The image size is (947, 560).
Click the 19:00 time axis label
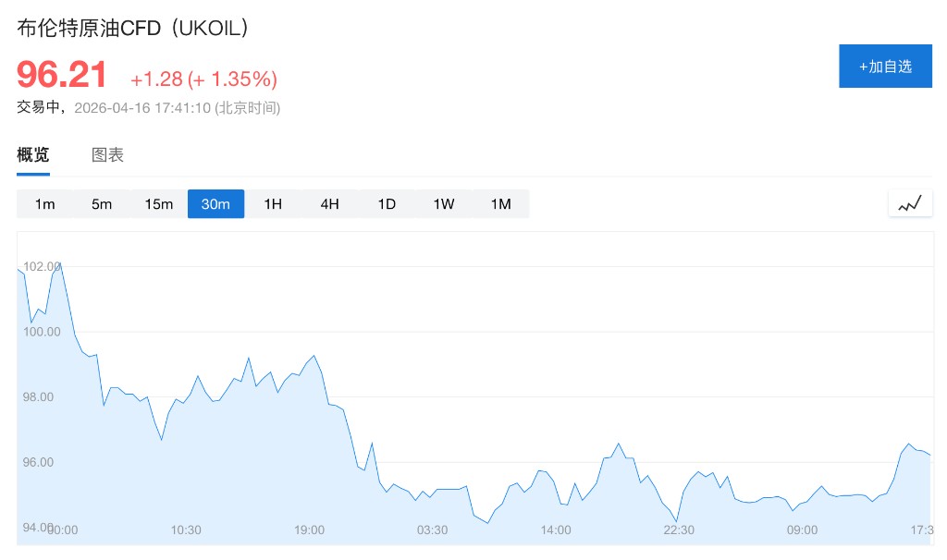tap(310, 530)
